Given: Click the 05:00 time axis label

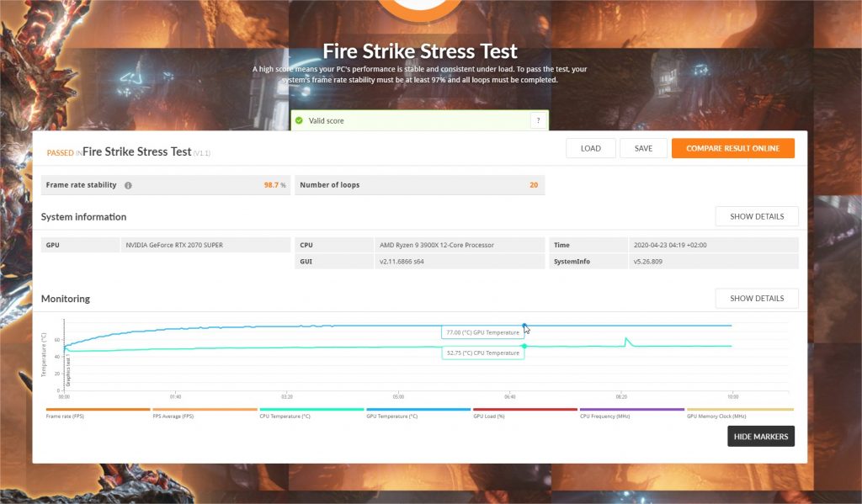Looking at the screenshot, I should point(398,397).
